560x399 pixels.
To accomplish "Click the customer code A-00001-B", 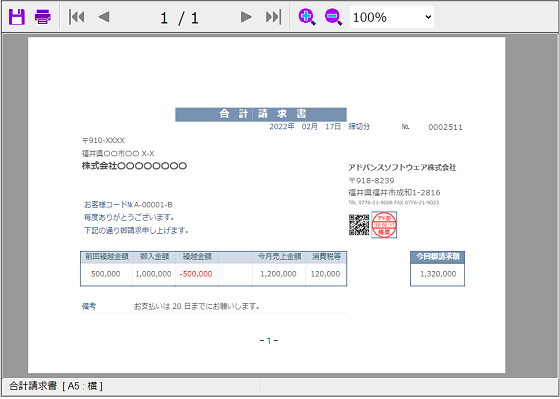I will click(x=153, y=205).
